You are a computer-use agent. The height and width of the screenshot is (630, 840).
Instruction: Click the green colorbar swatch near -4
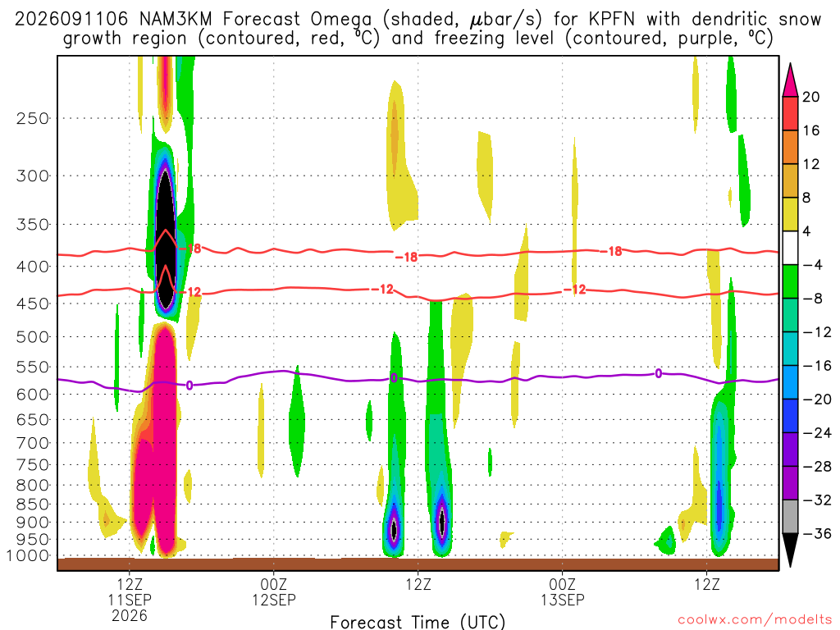click(790, 281)
